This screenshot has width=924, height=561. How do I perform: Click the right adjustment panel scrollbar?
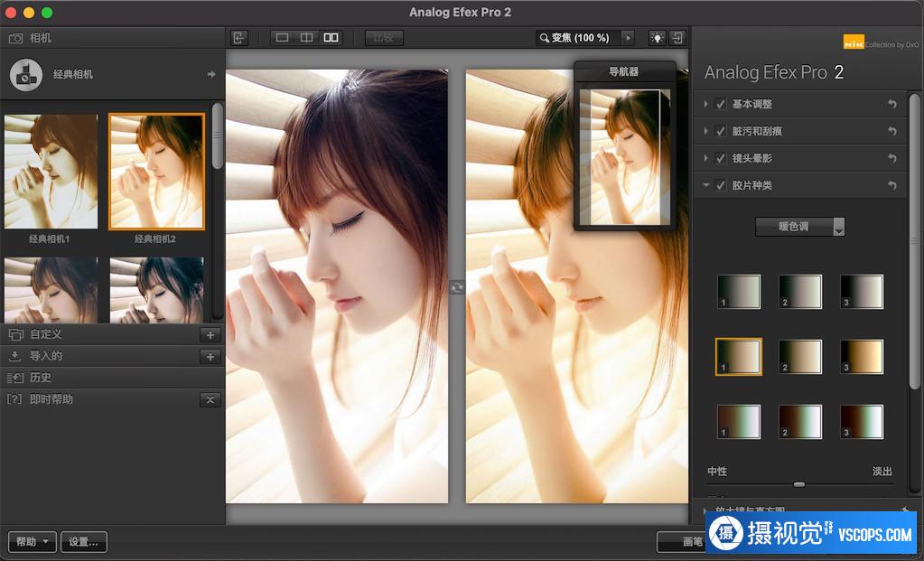point(915,241)
